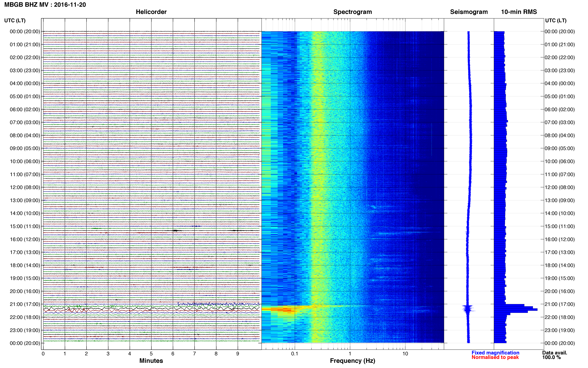Click the Helicorder-side '01:00 (21:00)' time label
Viewport: 588px width, 368px height.
[x=25, y=45]
